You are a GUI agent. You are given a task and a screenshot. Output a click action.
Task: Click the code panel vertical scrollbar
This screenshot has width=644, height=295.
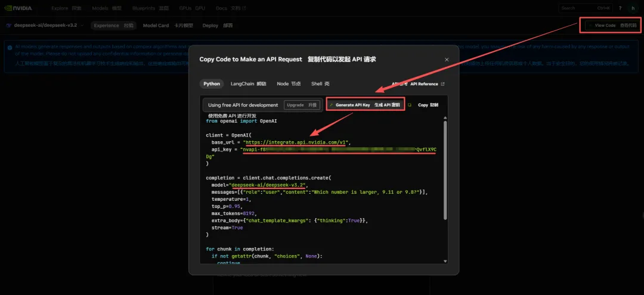(445, 170)
